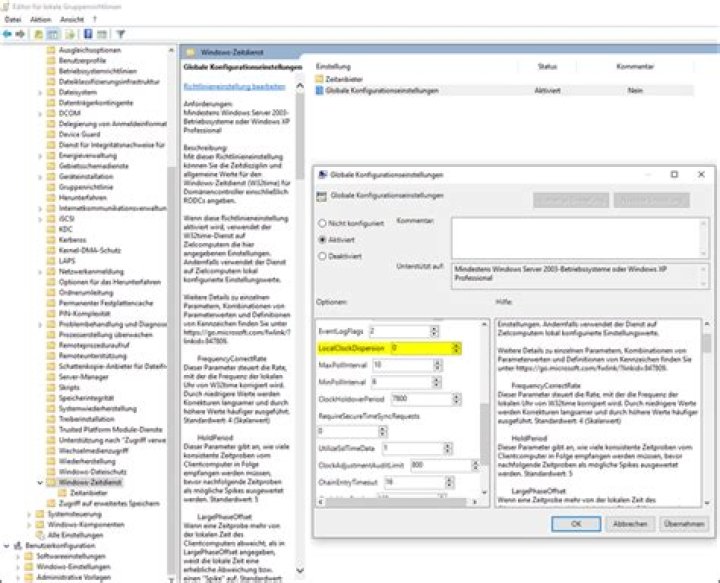Click the EventLogFlags value field
720x583 pixels.
coord(399,331)
